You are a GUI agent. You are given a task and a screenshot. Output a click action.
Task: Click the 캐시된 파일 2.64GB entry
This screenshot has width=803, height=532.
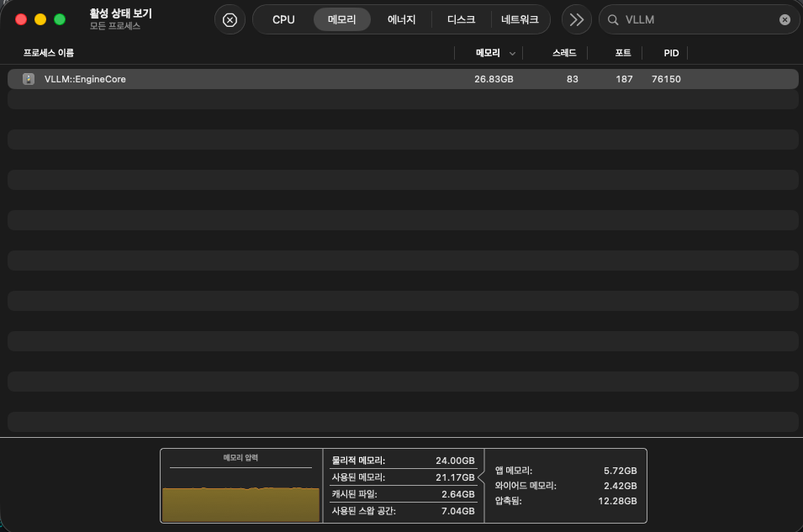pyautogui.click(x=403, y=494)
